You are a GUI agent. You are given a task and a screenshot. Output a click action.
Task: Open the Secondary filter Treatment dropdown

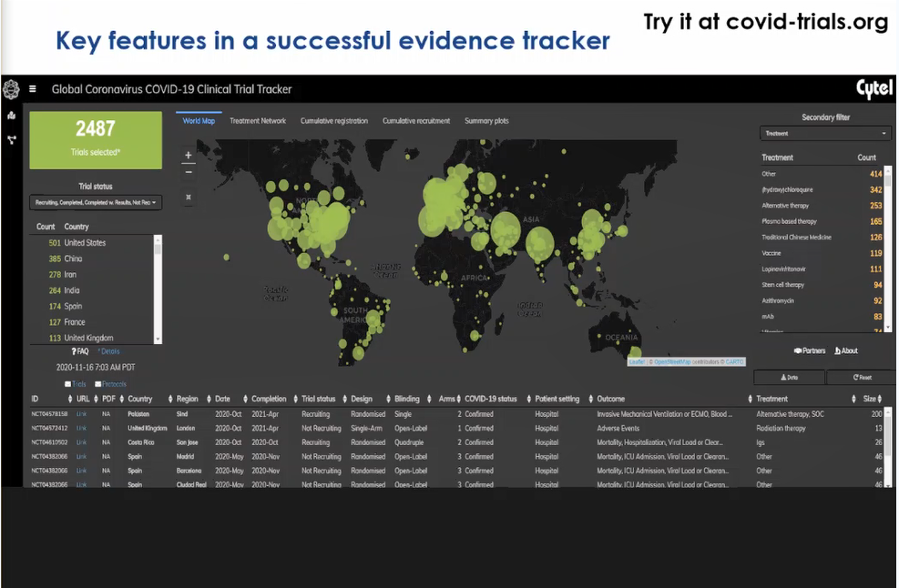[826, 134]
